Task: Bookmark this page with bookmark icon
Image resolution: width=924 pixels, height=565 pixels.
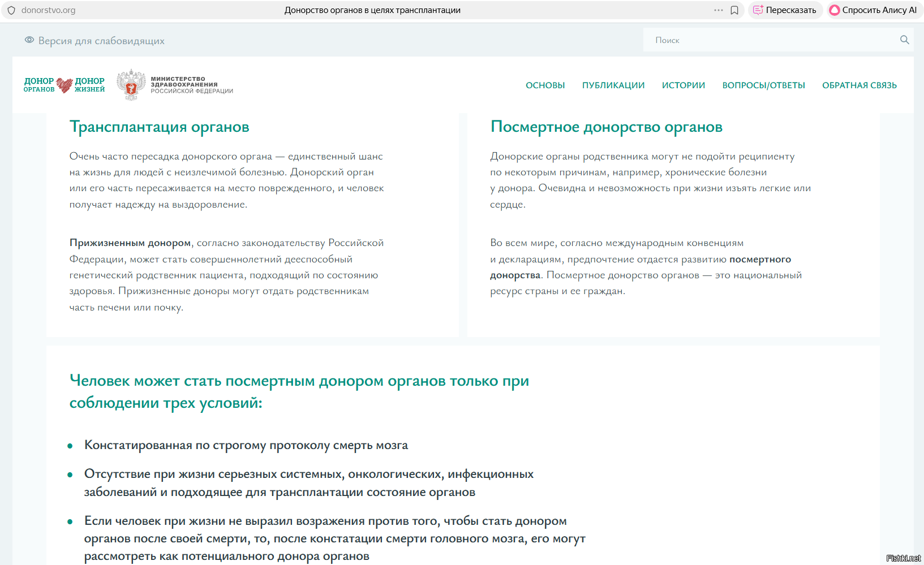Action: click(x=734, y=10)
